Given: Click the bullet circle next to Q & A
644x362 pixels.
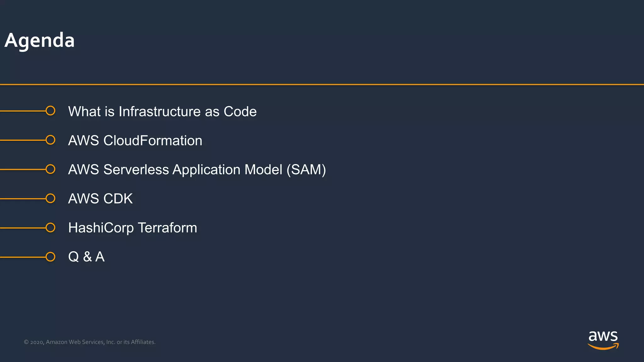Looking at the screenshot, I should coord(50,257).
